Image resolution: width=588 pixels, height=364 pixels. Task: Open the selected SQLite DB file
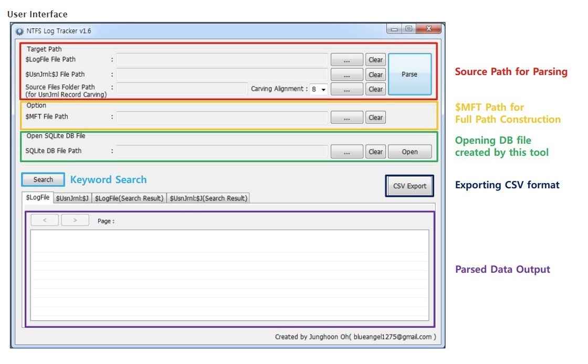410,152
